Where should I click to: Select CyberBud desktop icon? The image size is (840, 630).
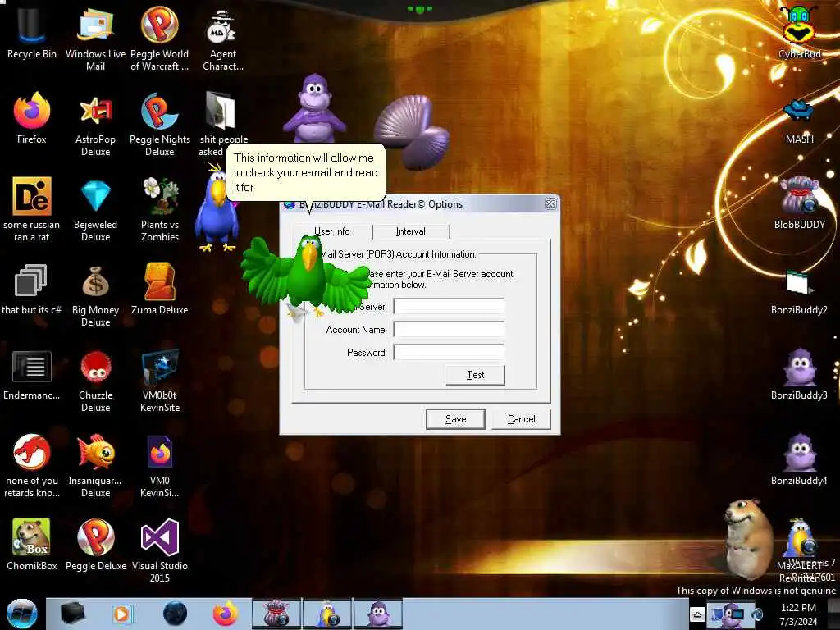(x=799, y=32)
